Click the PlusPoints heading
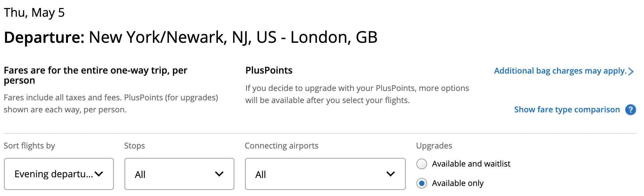Image resolution: width=644 pixels, height=196 pixels. [269, 70]
